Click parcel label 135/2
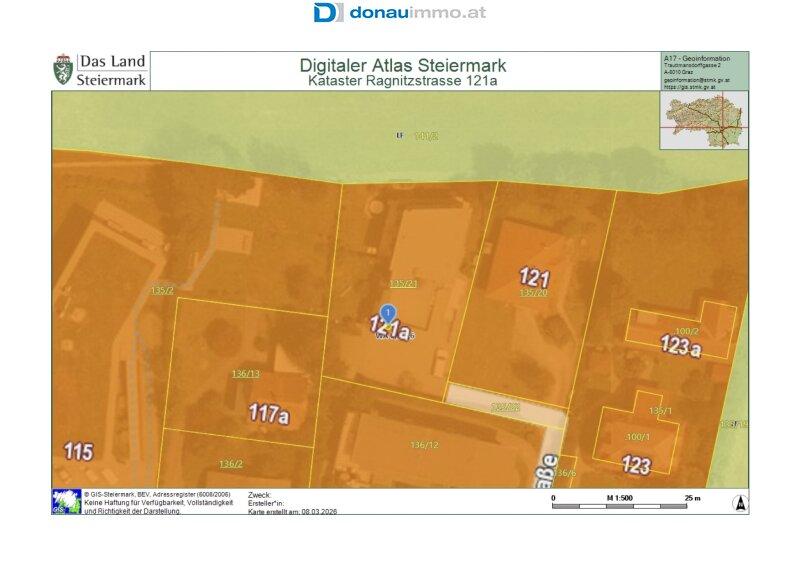This screenshot has width=800, height=566. 162,290
